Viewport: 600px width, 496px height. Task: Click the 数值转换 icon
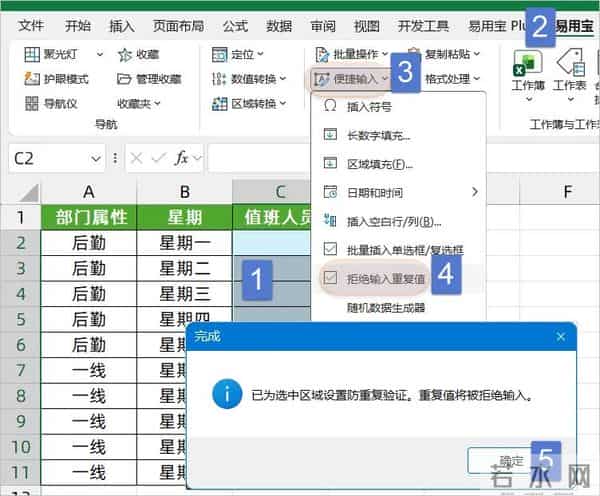[219, 79]
